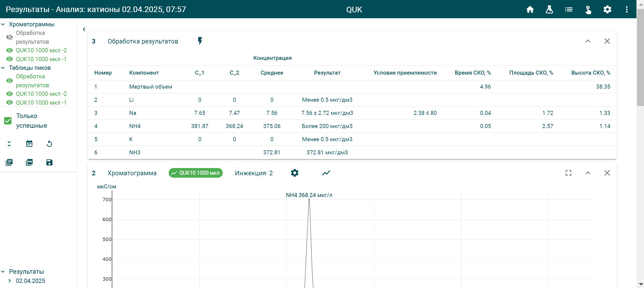Image resolution: width=644 pixels, height=288 pixels.
Task: Open settings gear in top header
Action: click(607, 10)
